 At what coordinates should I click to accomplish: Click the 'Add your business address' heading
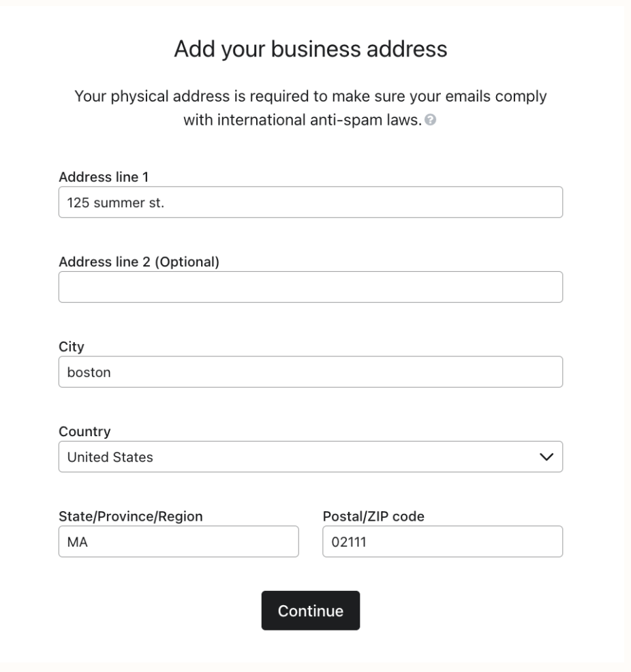[311, 49]
